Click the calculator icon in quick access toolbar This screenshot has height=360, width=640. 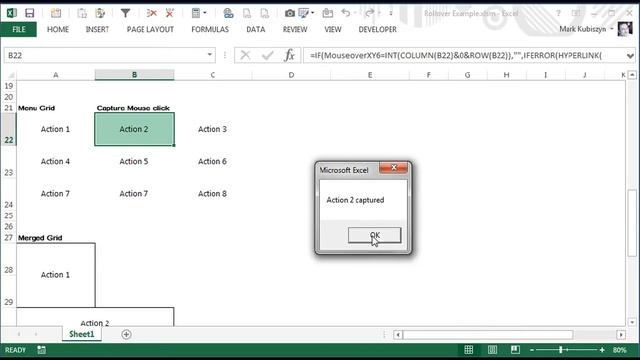[x=196, y=13]
